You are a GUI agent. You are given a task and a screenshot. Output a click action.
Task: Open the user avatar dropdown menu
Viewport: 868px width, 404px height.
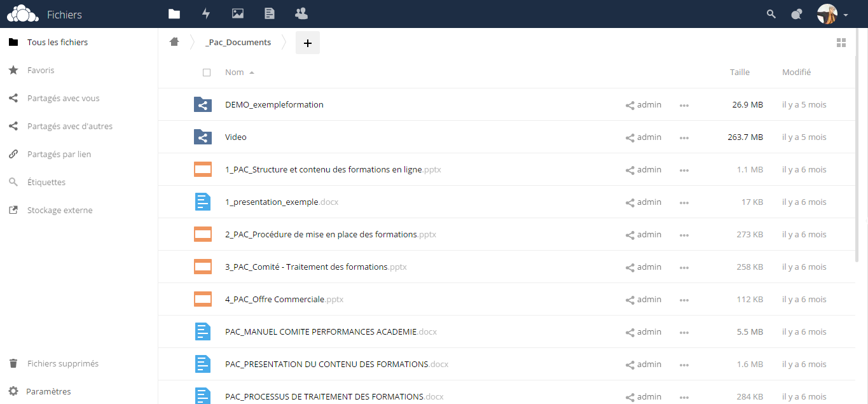tap(827, 13)
